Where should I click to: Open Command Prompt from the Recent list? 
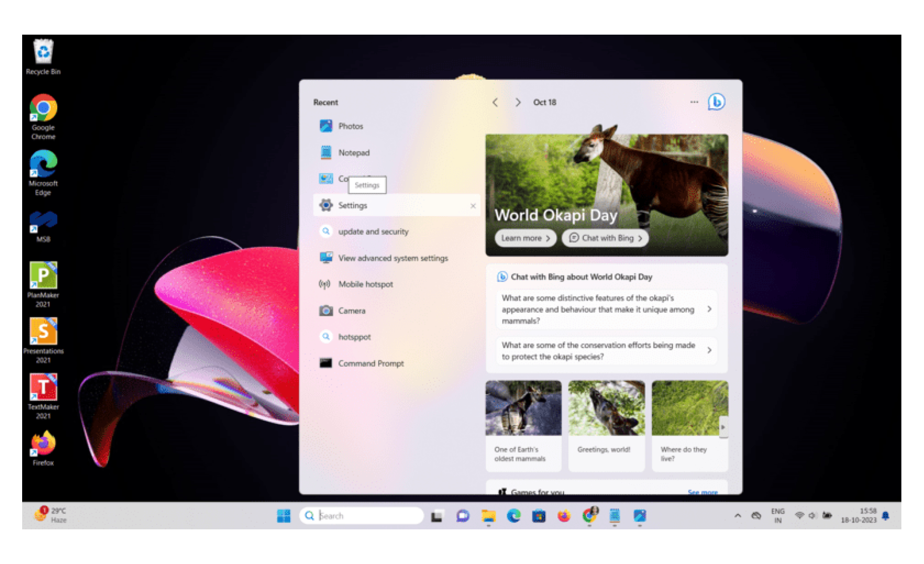tap(371, 363)
